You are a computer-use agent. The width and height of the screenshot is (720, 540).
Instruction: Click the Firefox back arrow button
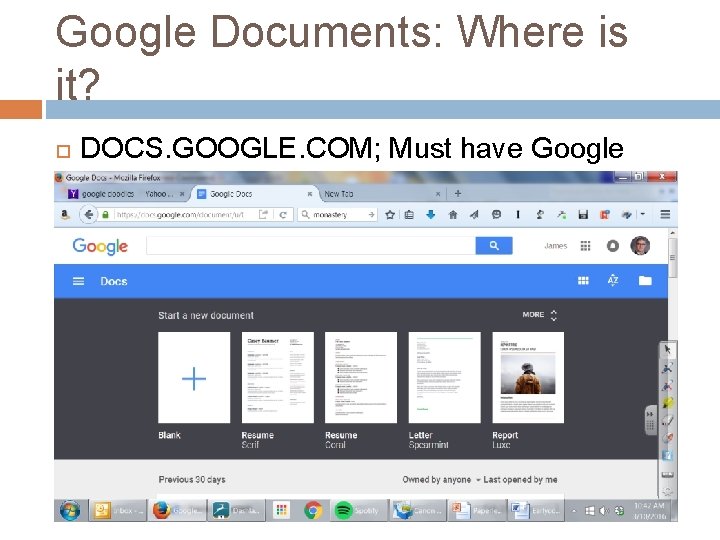89,214
